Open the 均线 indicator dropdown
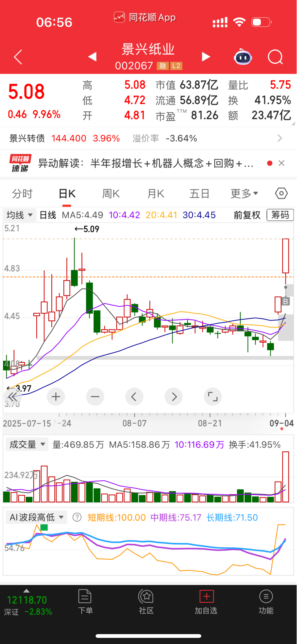 click(x=20, y=215)
